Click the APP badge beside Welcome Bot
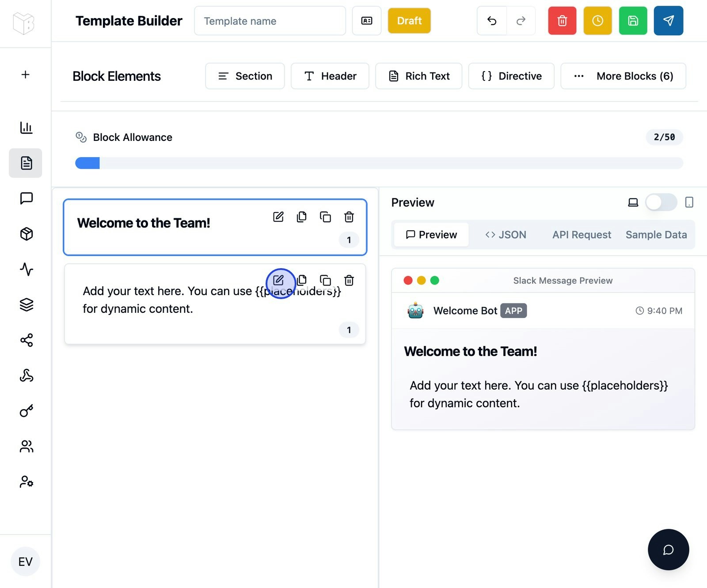Screen dimensions: 707x588 [513, 311]
